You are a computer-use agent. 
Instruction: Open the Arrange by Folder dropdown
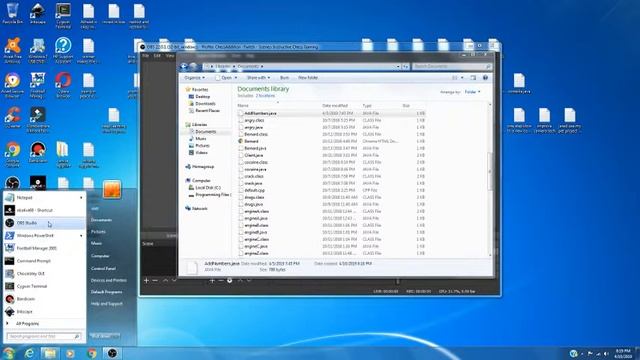473,92
